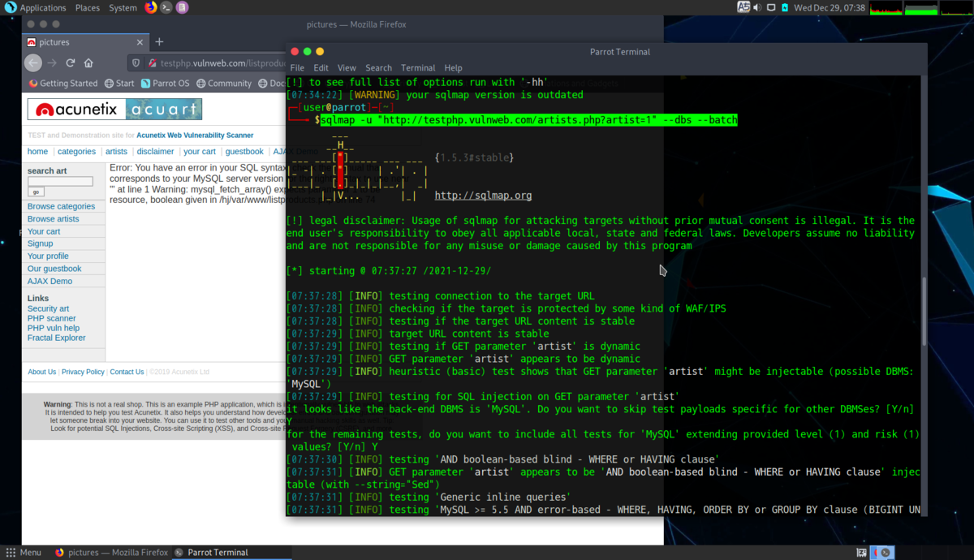974x560 pixels.
Task: Open terminal Help menu
Action: [453, 68]
